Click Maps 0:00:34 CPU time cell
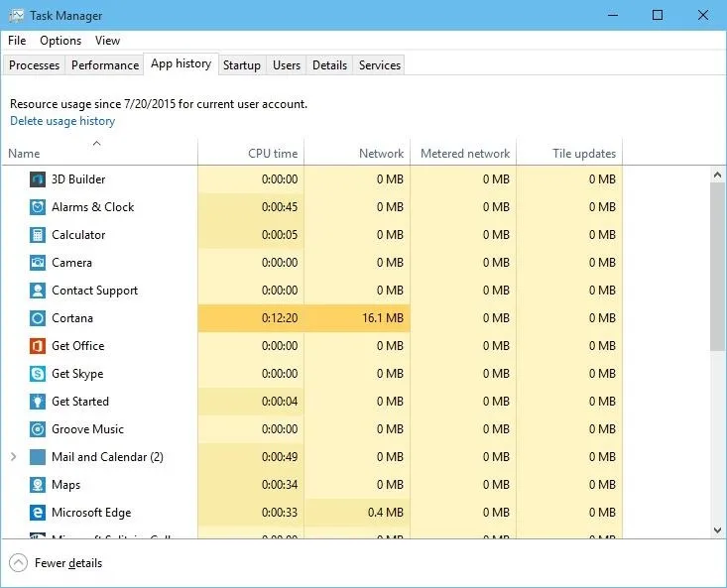The height and width of the screenshot is (588, 727). click(251, 485)
